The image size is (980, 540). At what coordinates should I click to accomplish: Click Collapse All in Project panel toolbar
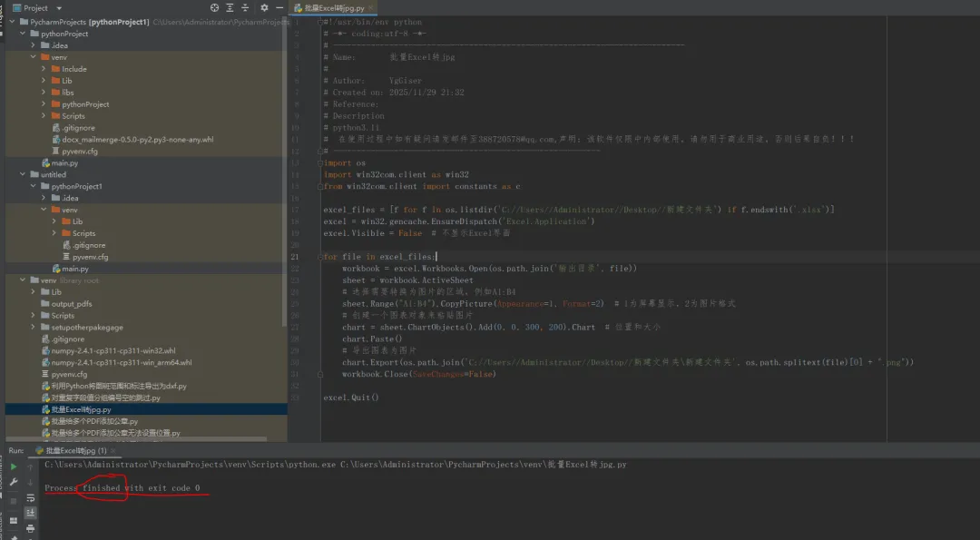click(x=245, y=7)
